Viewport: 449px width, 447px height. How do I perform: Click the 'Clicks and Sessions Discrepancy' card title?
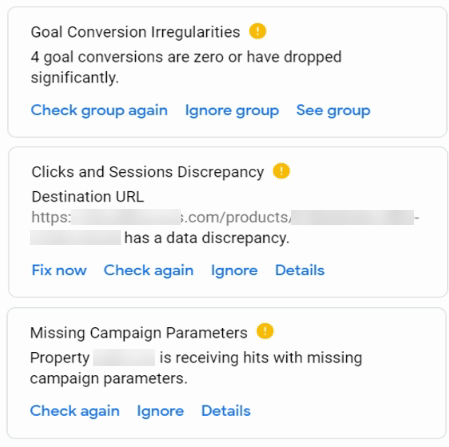click(x=148, y=172)
